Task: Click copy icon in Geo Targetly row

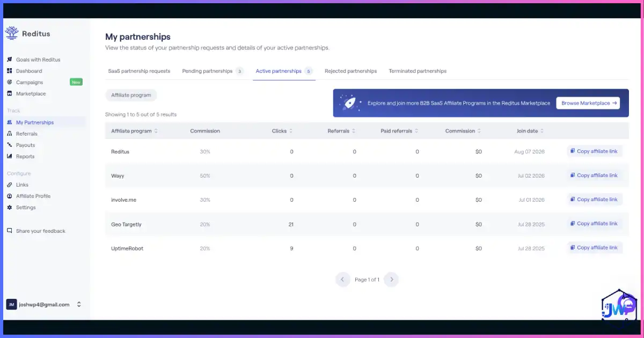Action: [x=573, y=224]
